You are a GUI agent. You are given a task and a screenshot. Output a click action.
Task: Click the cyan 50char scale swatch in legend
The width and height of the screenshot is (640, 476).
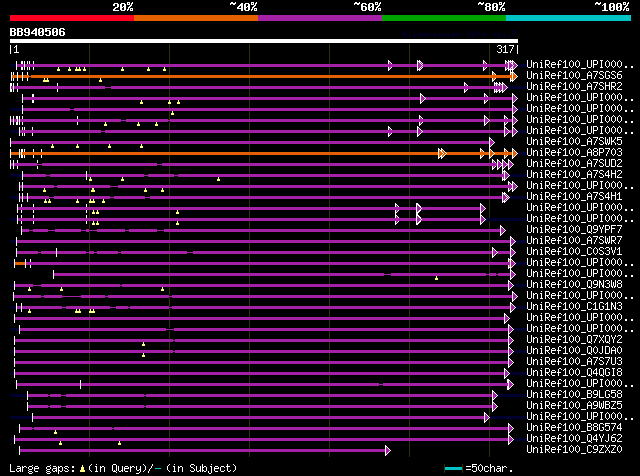[x=453, y=468]
